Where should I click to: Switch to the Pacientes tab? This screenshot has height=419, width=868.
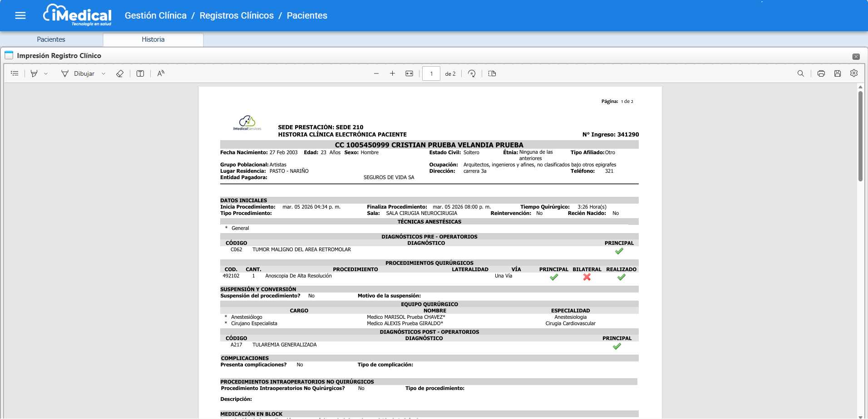[x=51, y=39]
